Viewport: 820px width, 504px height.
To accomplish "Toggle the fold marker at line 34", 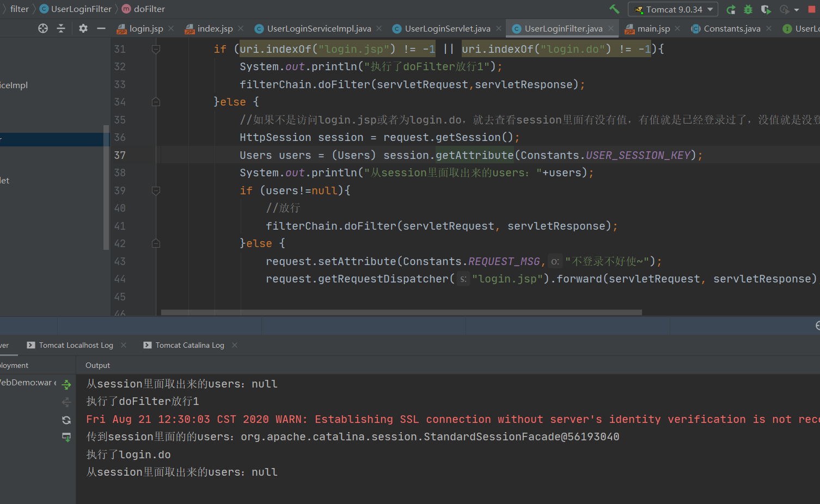I will pyautogui.click(x=156, y=102).
